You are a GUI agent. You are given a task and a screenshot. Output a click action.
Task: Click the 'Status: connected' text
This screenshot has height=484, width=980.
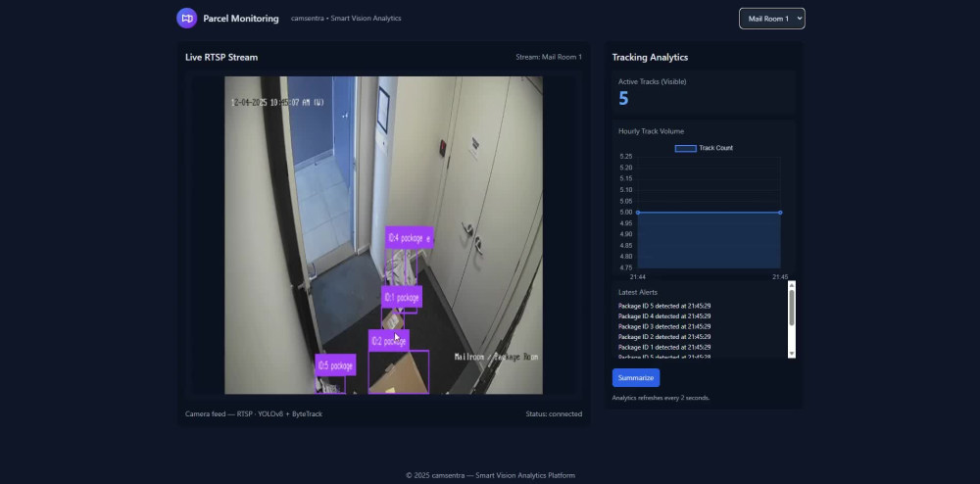pyautogui.click(x=554, y=414)
